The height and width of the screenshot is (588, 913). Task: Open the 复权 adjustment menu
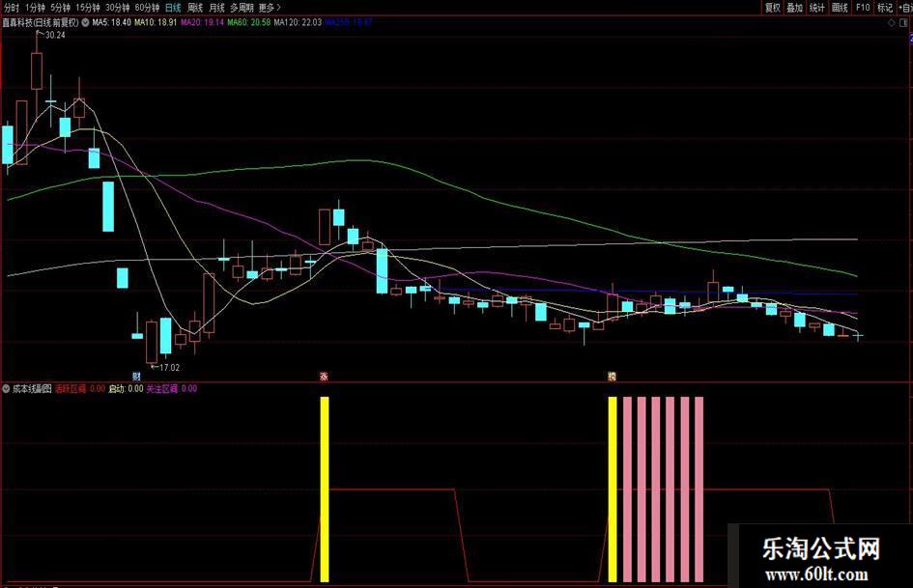click(772, 8)
